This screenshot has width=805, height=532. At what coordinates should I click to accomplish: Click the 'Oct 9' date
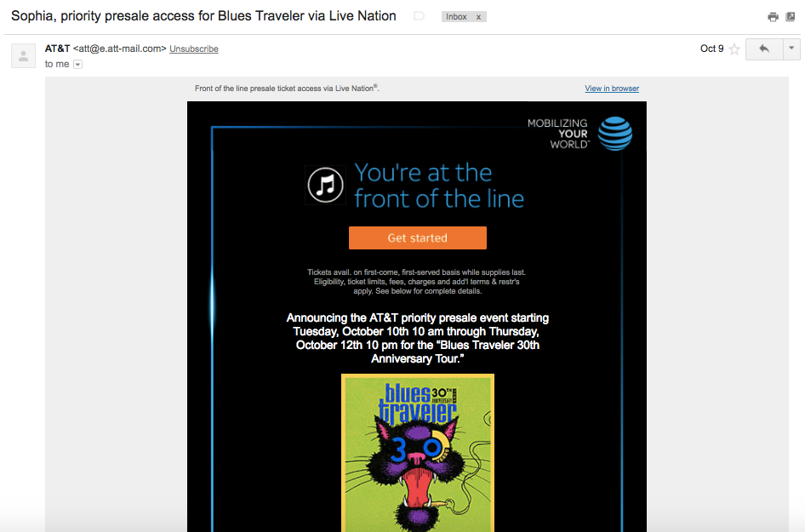(x=711, y=49)
